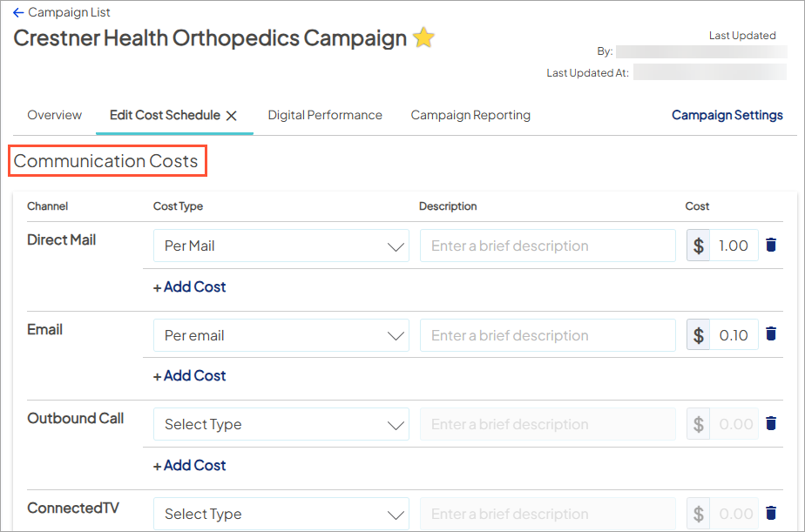Expand Outbound Call Select Type dropdown

point(281,425)
